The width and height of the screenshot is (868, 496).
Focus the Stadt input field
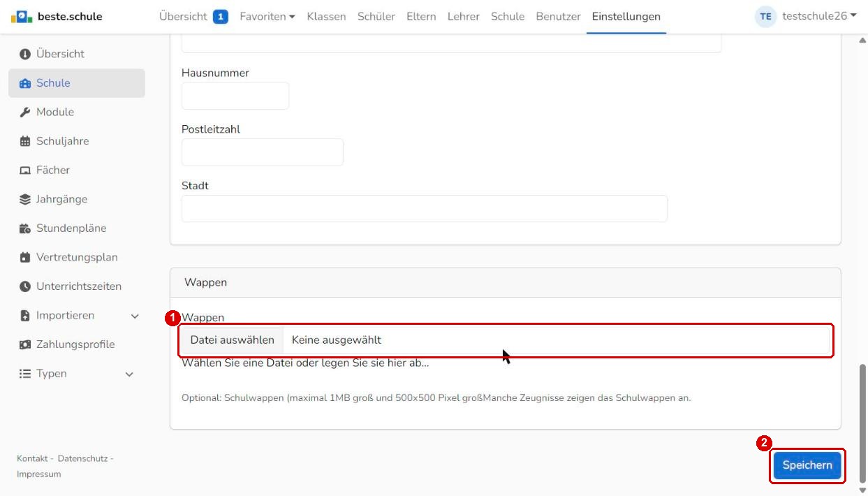425,209
